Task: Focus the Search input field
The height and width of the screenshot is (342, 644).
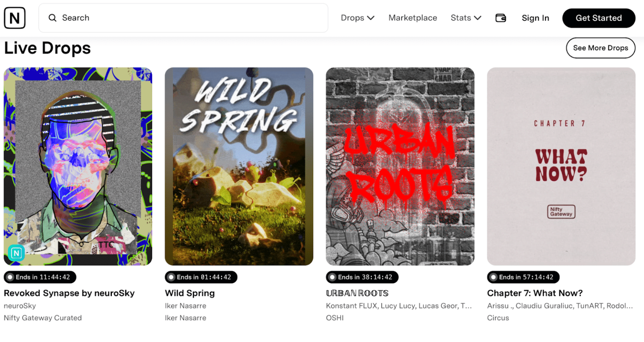Action: (x=189, y=18)
